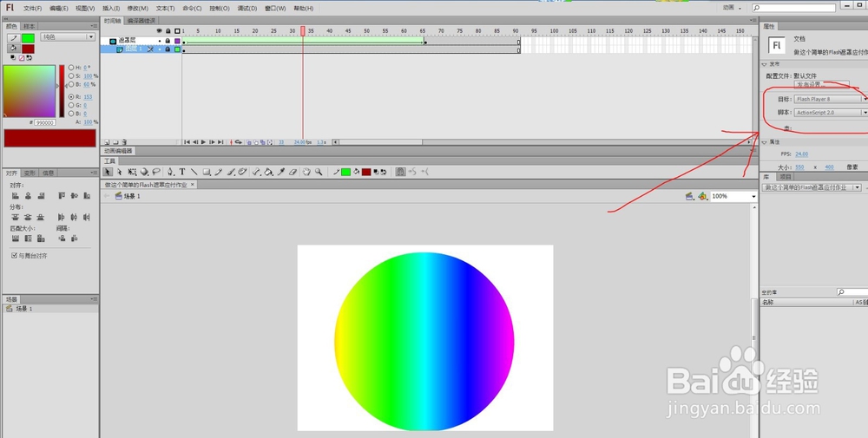Select the Brush tool
Viewport: 868px width, 438px height.
(x=231, y=172)
